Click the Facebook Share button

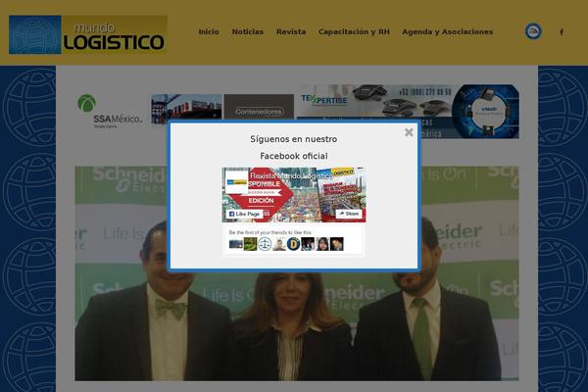click(349, 214)
